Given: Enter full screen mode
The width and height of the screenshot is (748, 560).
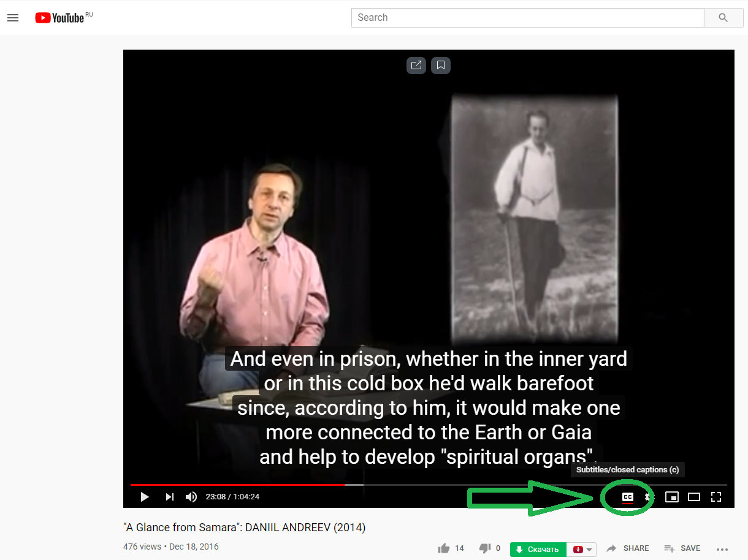Looking at the screenshot, I should click(716, 497).
